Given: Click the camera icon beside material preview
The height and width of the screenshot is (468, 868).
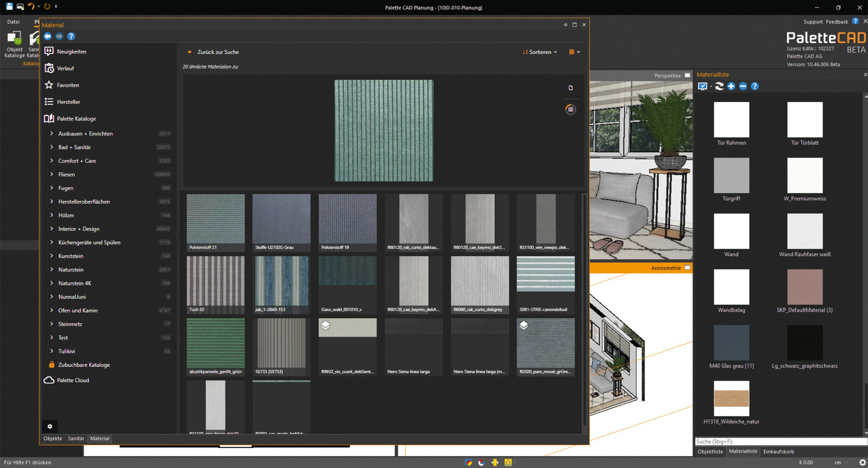Looking at the screenshot, I should [570, 110].
